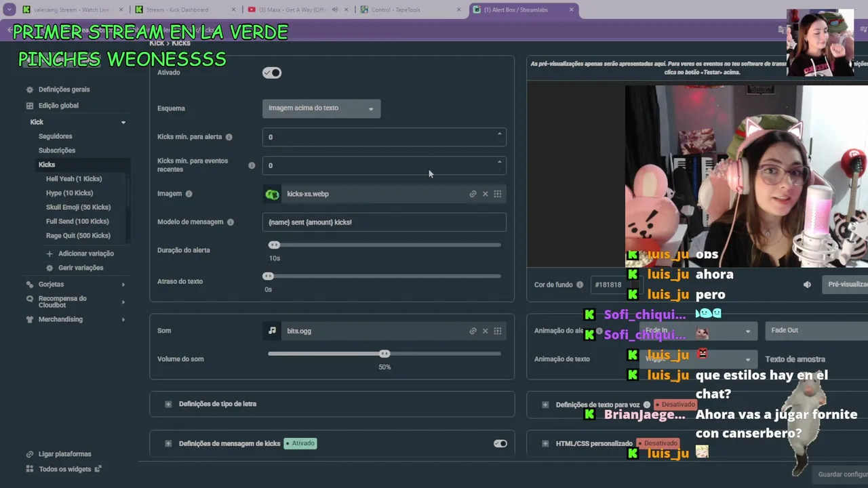Click the info icon next to Imagem

point(189,194)
